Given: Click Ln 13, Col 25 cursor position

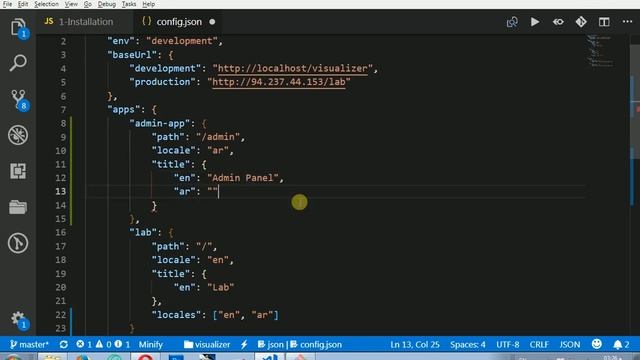Looking at the screenshot, I should pyautogui.click(x=415, y=344).
